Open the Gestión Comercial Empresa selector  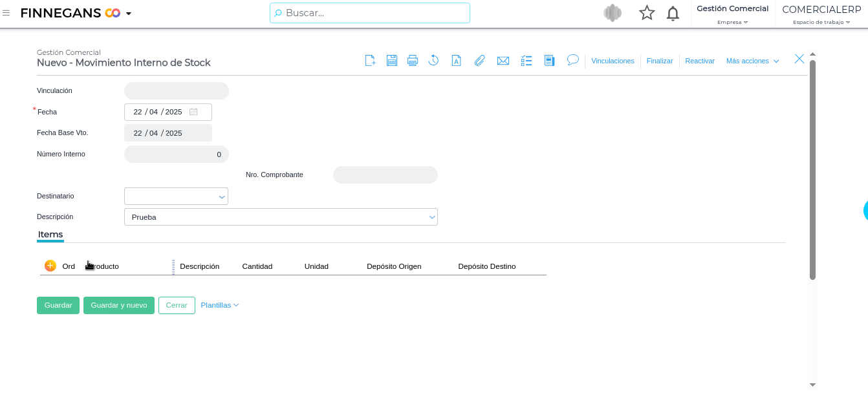pos(733,14)
